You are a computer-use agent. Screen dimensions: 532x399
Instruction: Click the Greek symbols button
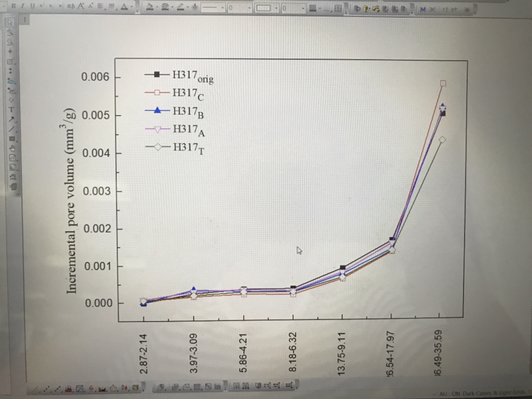coord(70,6)
